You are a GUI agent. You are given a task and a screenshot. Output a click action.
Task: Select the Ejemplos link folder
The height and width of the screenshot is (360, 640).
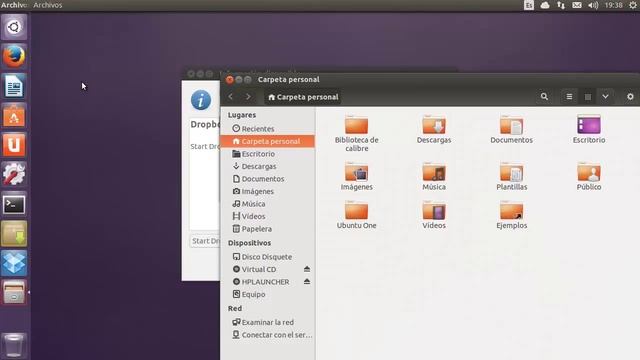pos(511,215)
